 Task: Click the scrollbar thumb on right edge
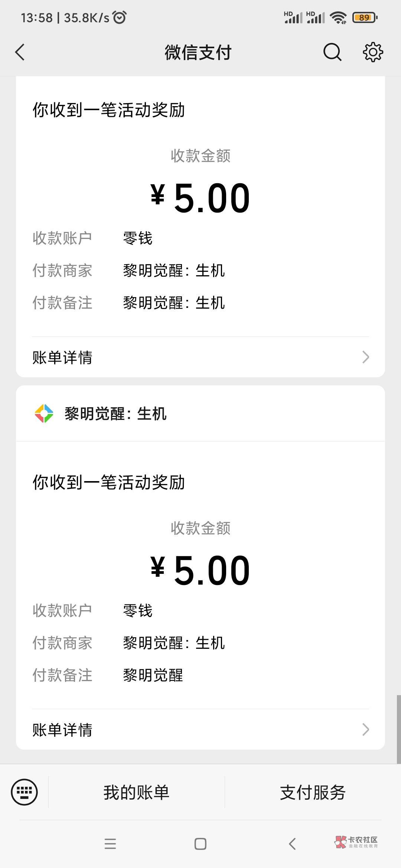[399, 729]
